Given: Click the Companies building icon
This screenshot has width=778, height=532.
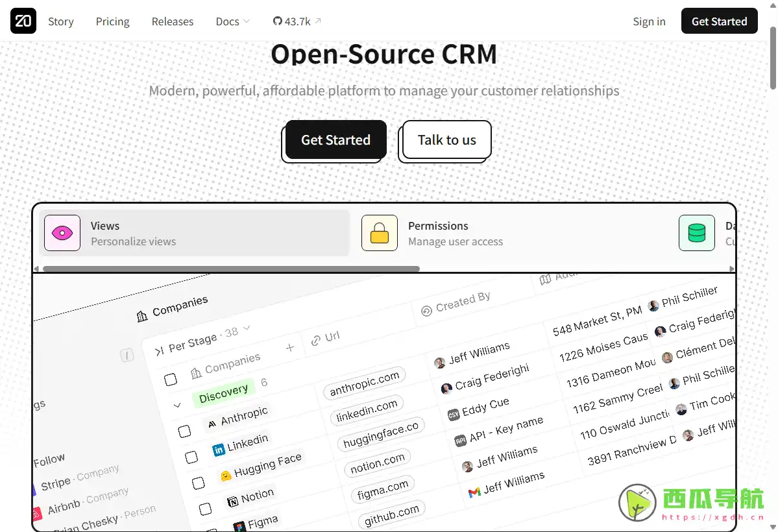Looking at the screenshot, I should tap(142, 316).
